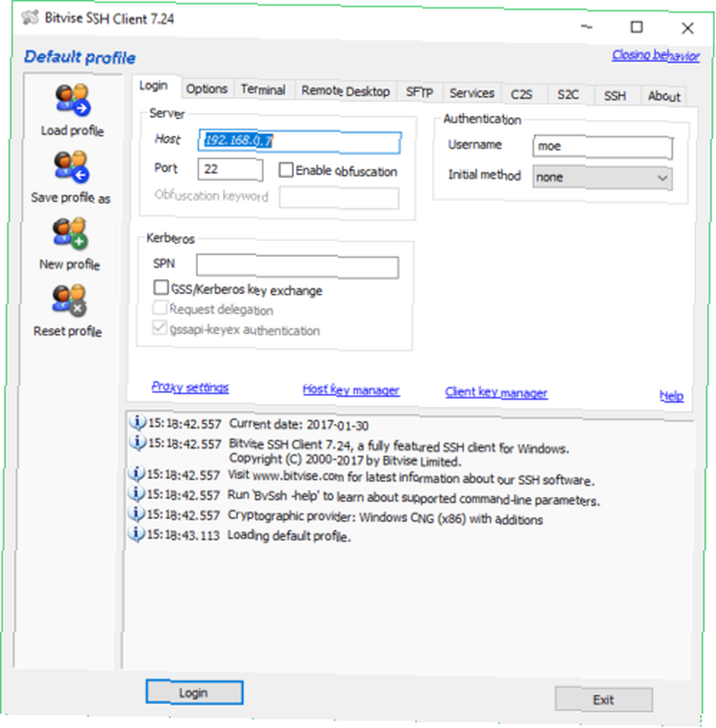Create a New profile via its icon

click(x=70, y=234)
